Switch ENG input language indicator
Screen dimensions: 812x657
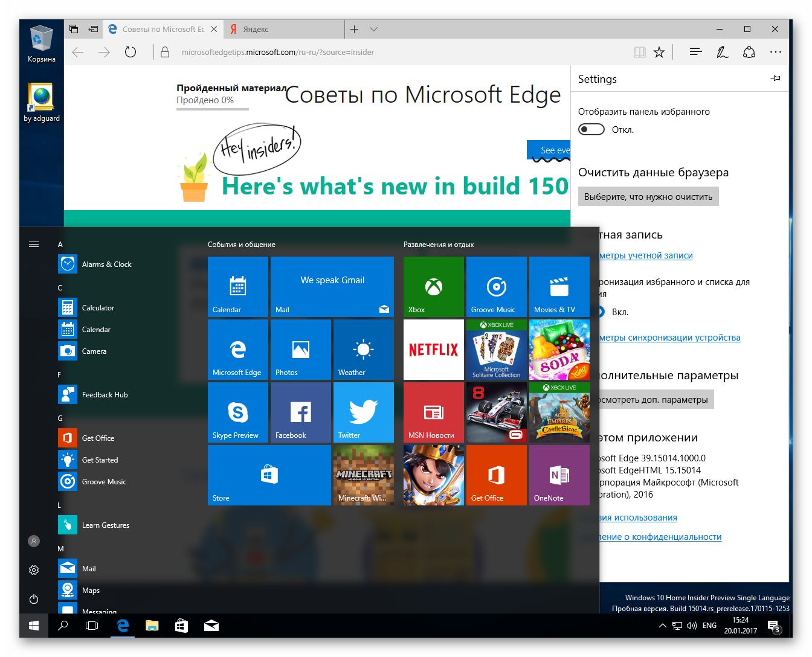click(710, 626)
